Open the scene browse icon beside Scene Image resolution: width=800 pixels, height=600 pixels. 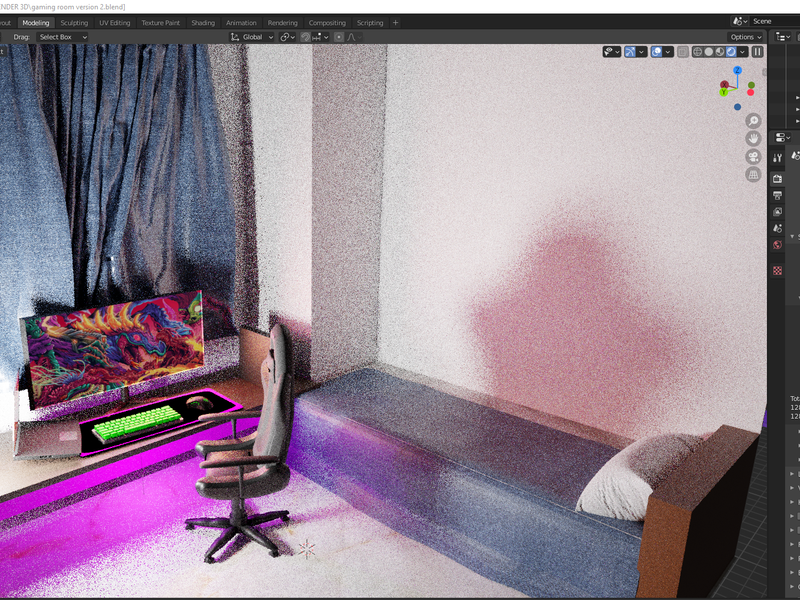(740, 21)
